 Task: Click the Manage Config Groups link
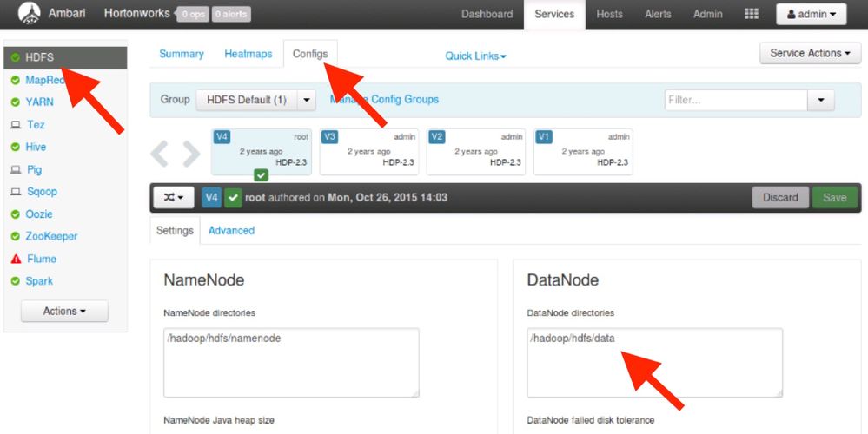click(384, 100)
